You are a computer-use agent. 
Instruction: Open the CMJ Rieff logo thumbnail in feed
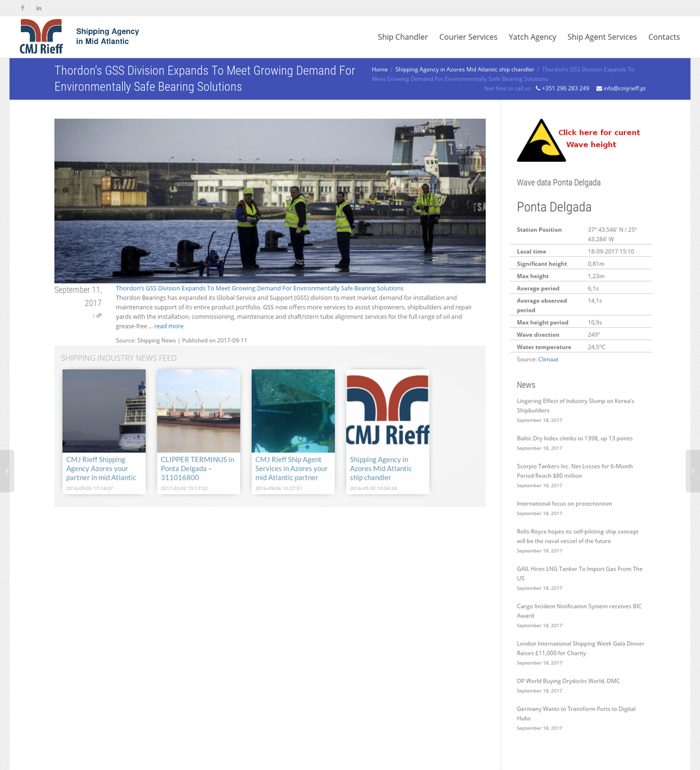pyautogui.click(x=388, y=411)
